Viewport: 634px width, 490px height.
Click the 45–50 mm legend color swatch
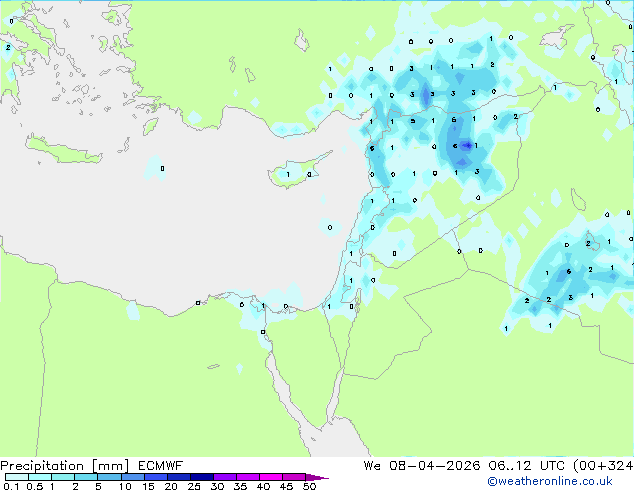pyautogui.click(x=294, y=477)
